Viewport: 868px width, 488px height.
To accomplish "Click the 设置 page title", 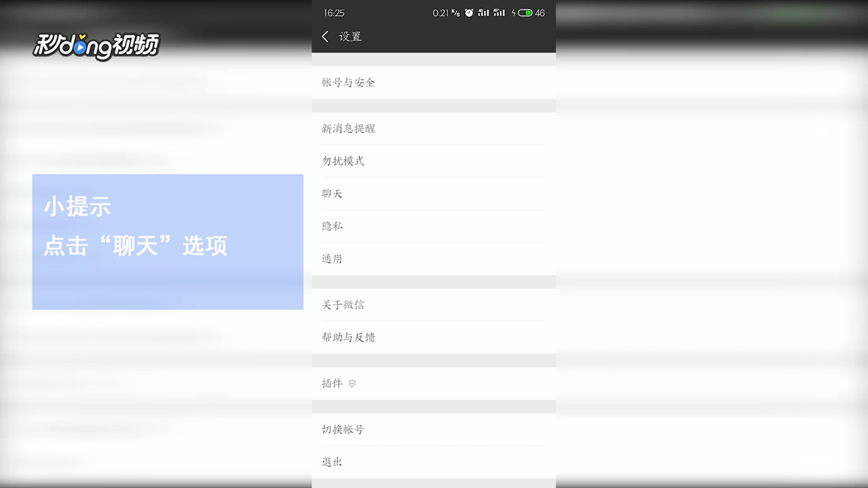I will click(x=350, y=37).
